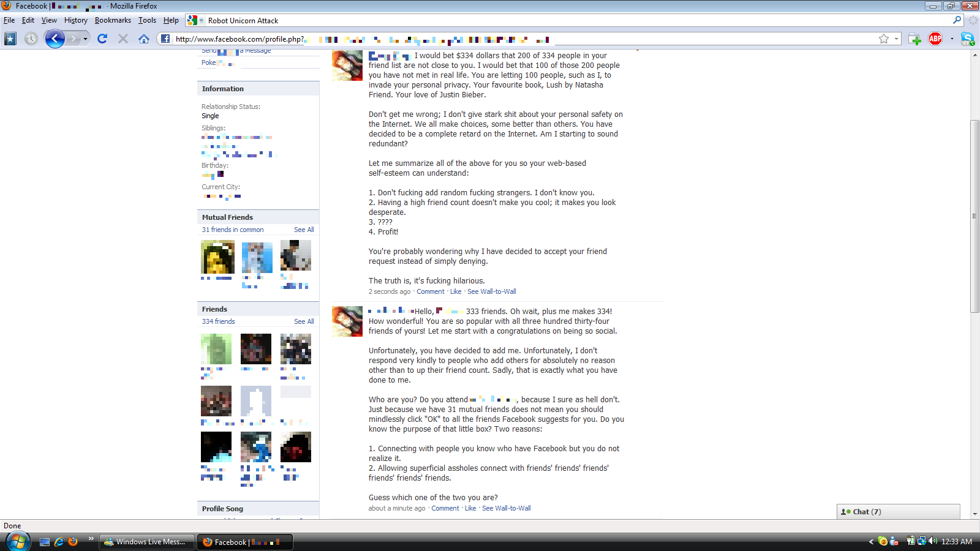
Task: Click the Adblock Plus ABP icon
Action: (x=935, y=39)
